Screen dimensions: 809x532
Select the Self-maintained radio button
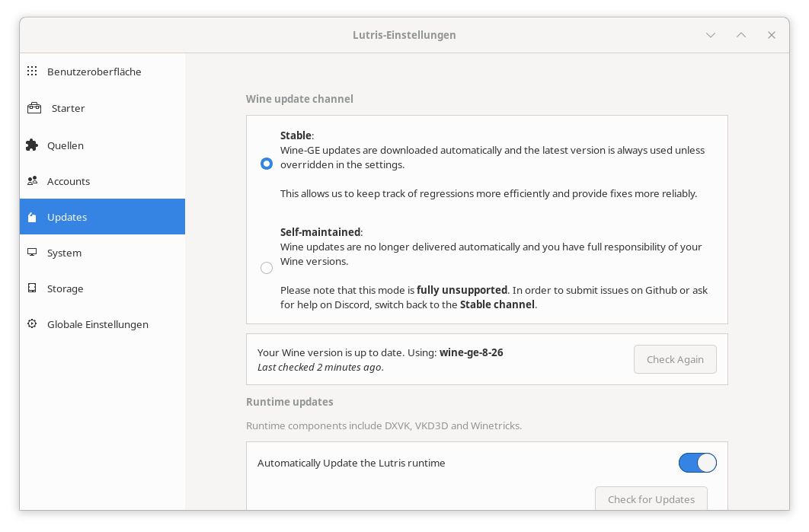coord(267,268)
